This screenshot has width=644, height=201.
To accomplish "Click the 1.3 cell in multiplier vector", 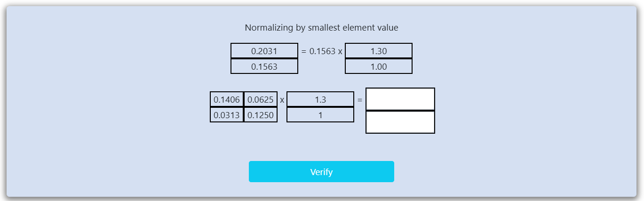I will 320,100.
